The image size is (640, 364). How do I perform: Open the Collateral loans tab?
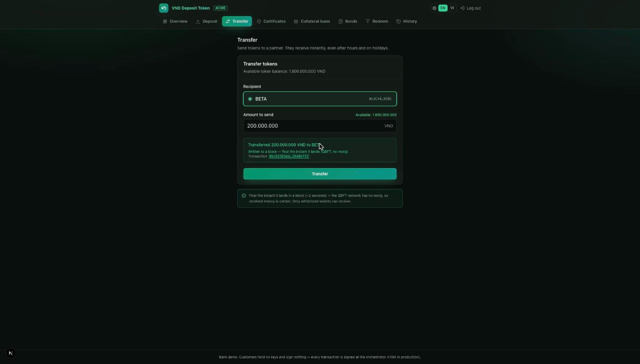click(x=312, y=21)
